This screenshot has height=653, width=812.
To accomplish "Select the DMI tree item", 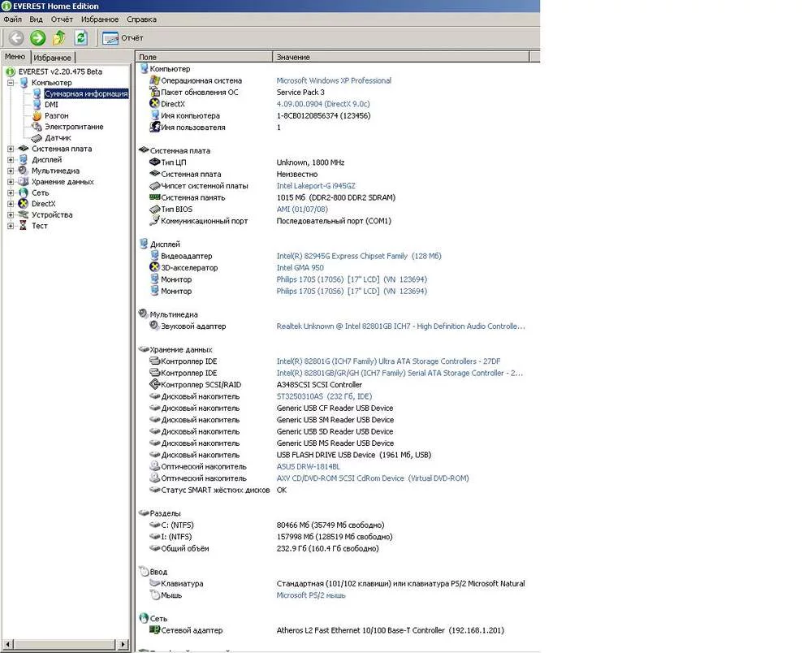I will (51, 105).
